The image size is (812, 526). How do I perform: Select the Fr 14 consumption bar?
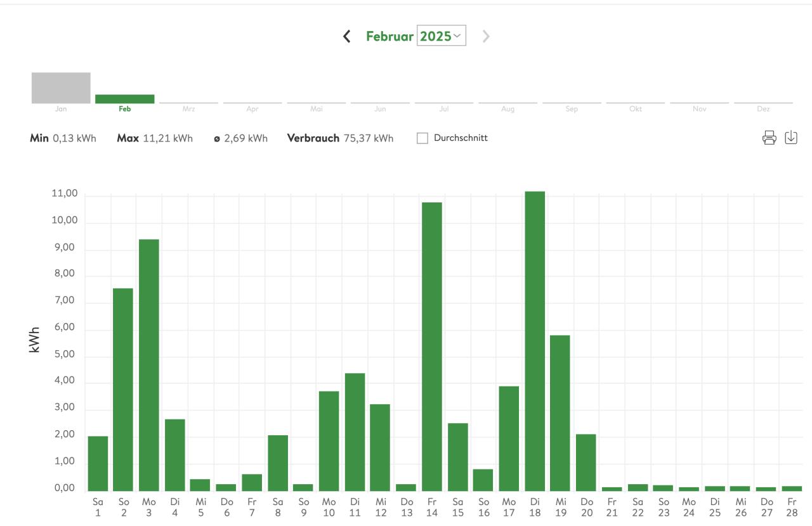(432, 346)
